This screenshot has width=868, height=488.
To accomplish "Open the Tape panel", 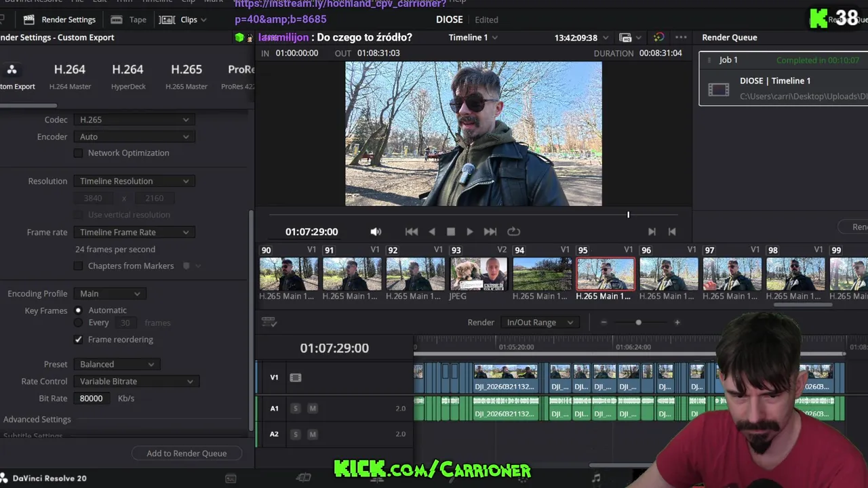I will 128,20.
